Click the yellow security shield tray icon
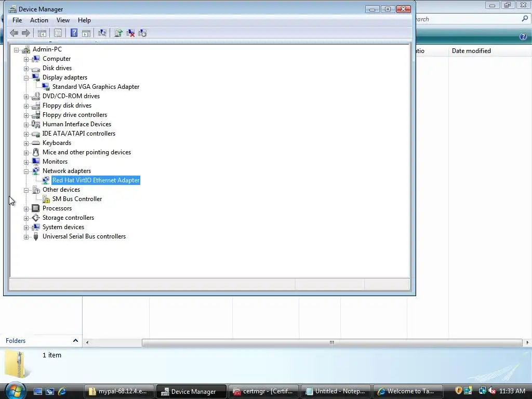532x399 pixels. [458, 391]
